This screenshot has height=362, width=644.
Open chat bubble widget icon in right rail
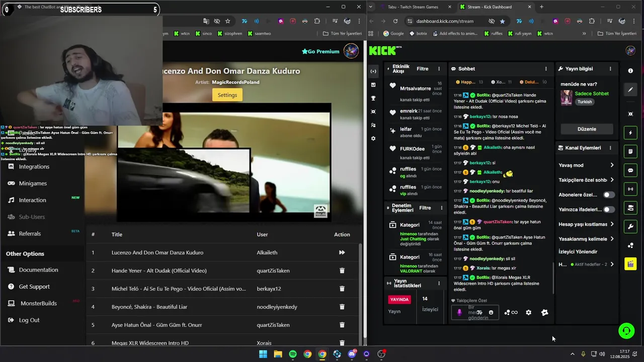point(630,170)
